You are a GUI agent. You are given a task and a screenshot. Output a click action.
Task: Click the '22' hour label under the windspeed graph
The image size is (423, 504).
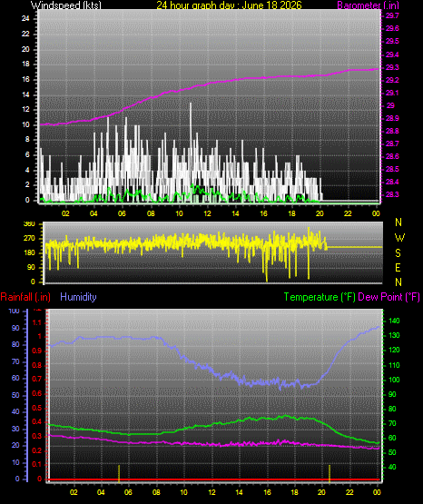348,213
